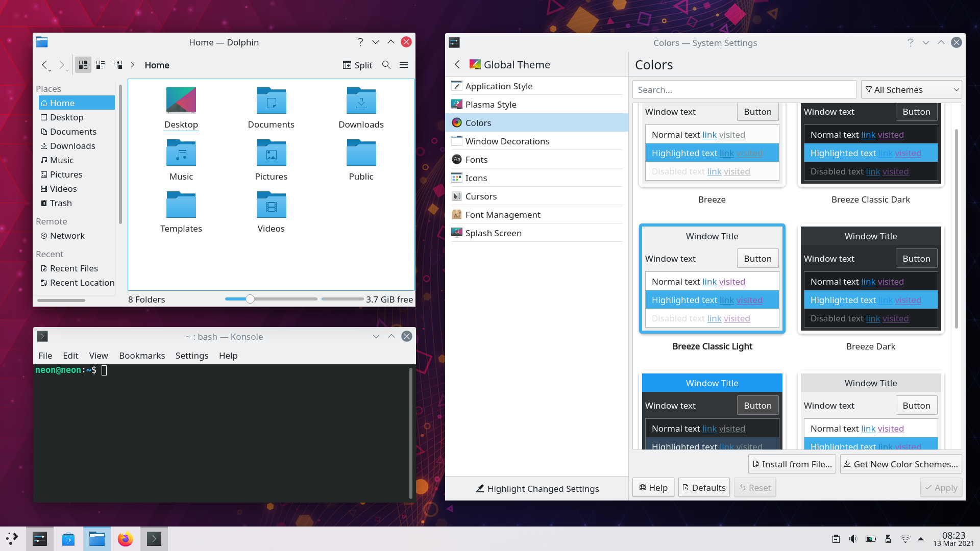
Task: Click the color schemes Search field
Action: tap(744, 90)
